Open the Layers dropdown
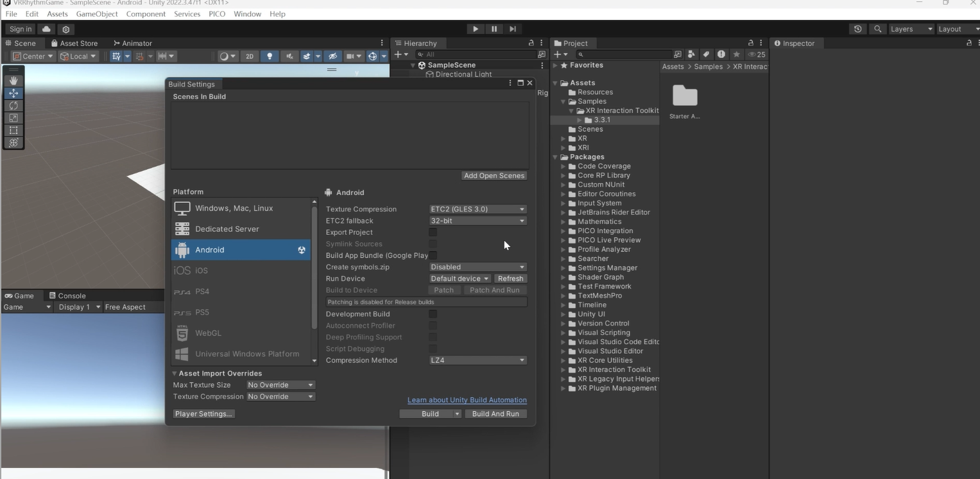The height and width of the screenshot is (479, 980). coord(911,29)
